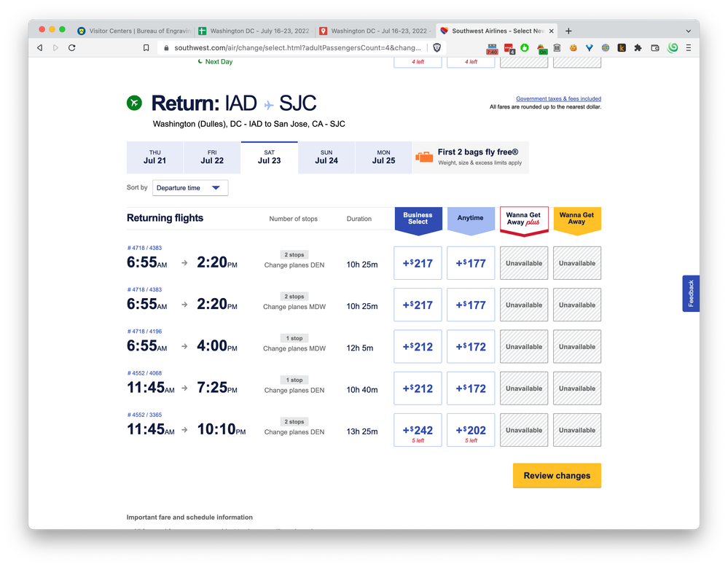Click the trash can extension icon
Viewport: 728px width, 567px height.
tap(557, 47)
